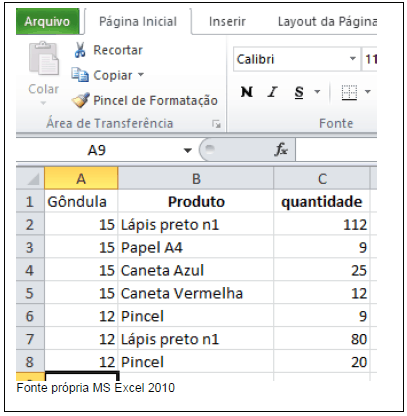
Task: Switch to the Inserir tab
Action: pyautogui.click(x=227, y=22)
